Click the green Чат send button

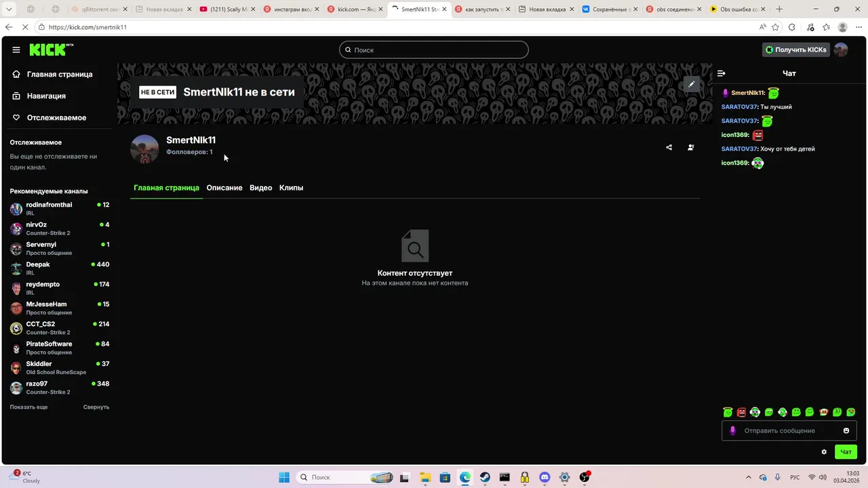tap(846, 452)
